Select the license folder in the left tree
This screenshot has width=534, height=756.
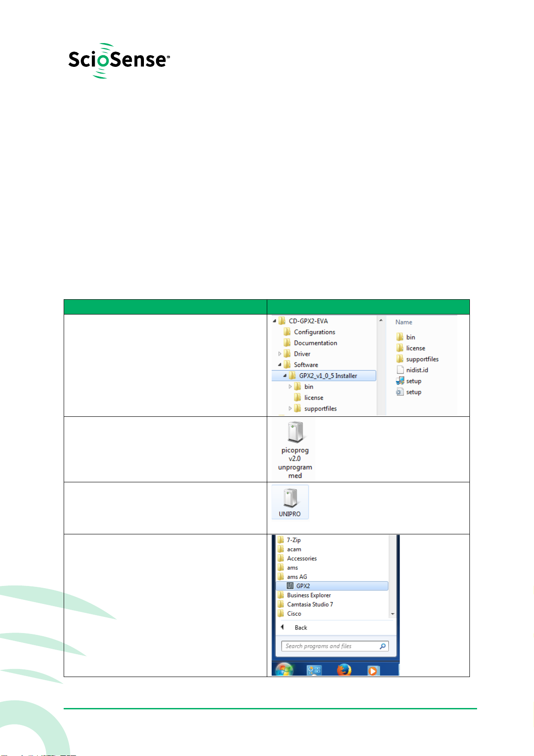tap(308, 398)
